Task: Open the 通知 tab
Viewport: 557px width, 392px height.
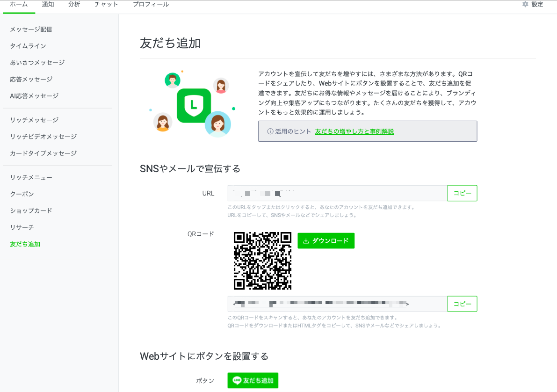Action: pos(48,5)
